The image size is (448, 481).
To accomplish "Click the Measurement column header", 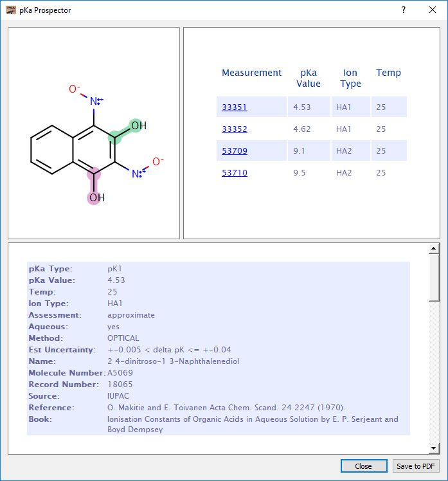I will click(x=251, y=73).
